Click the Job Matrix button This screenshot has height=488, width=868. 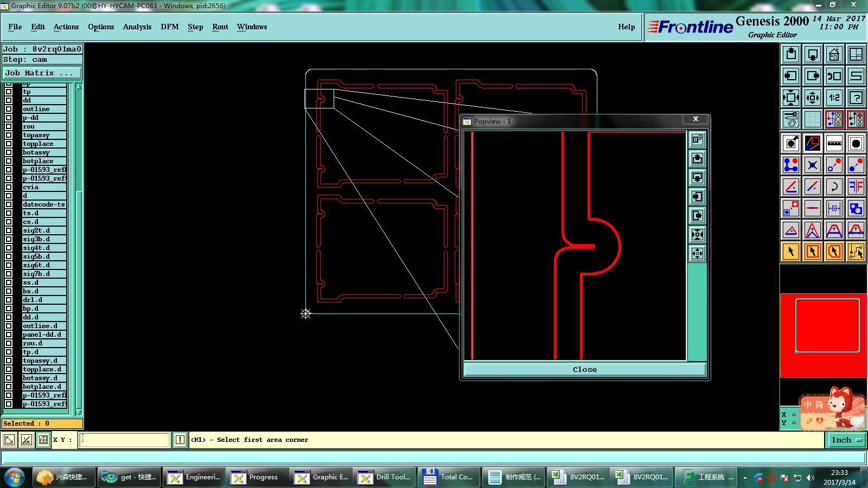(x=42, y=73)
